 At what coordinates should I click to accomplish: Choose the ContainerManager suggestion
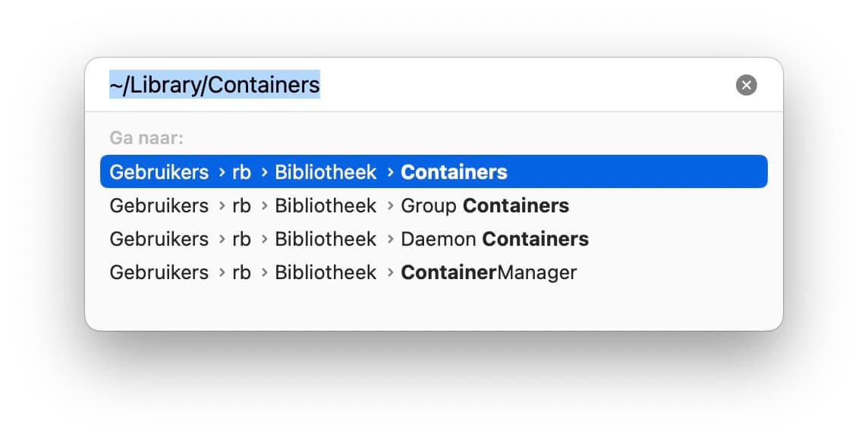[x=433, y=272]
